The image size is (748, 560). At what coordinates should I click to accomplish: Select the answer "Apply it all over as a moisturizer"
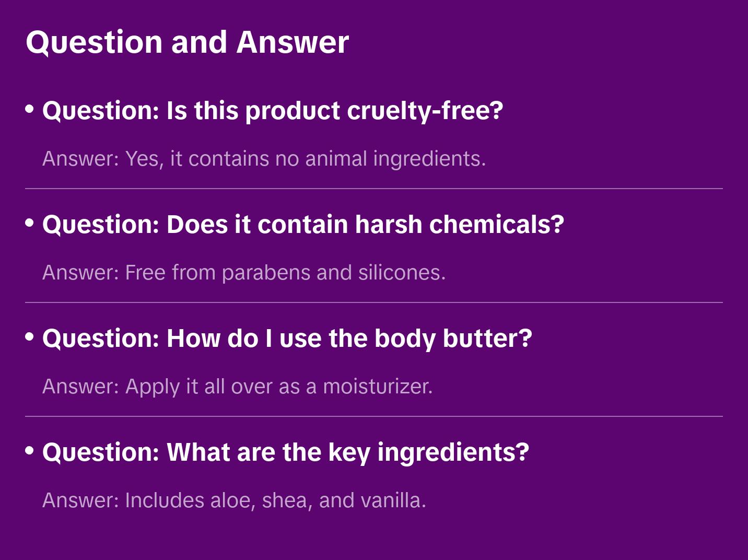pos(237,387)
